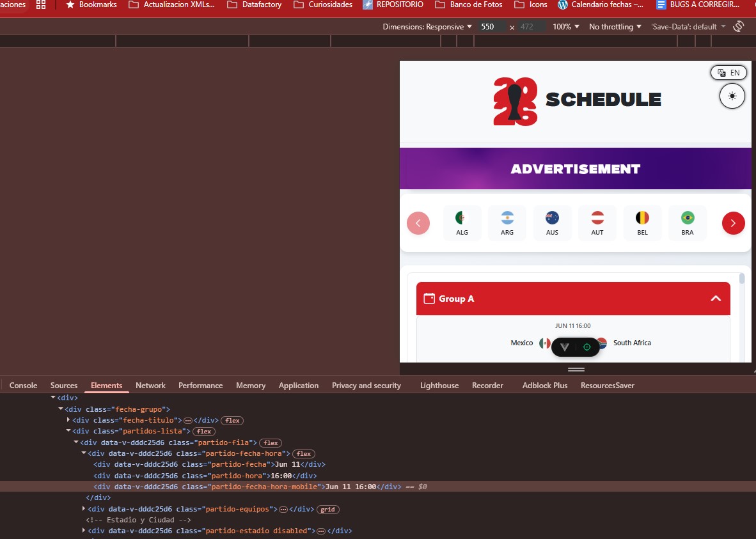Click the green component inspector target icon
756x539 pixels.
pyautogui.click(x=587, y=347)
